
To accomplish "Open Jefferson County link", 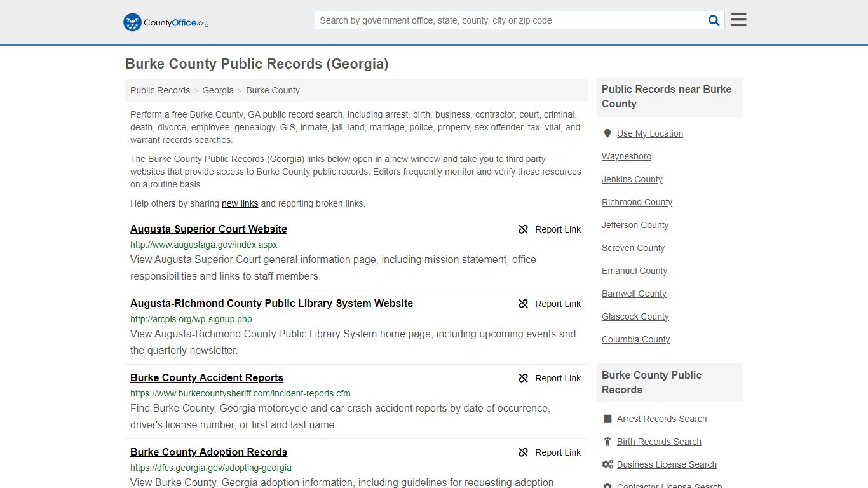I will pyautogui.click(x=635, y=225).
